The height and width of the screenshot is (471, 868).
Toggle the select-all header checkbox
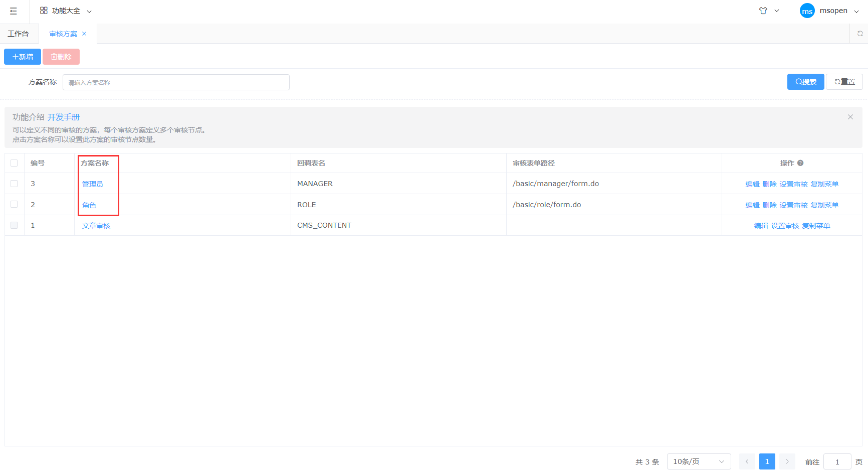[14, 163]
